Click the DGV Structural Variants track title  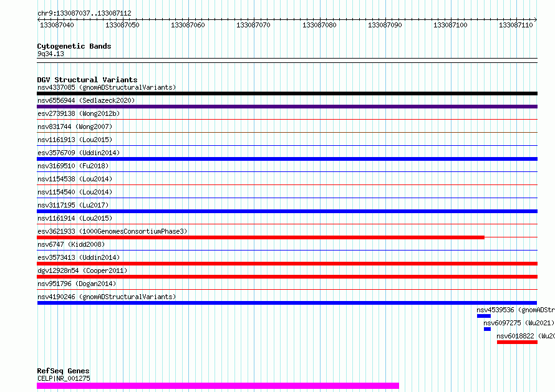(x=87, y=80)
